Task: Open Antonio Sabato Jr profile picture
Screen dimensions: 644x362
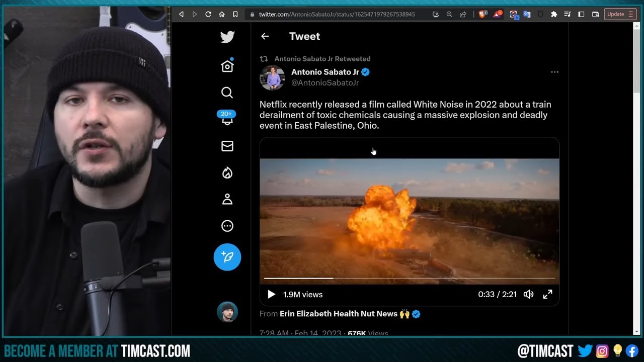Action: pyautogui.click(x=272, y=77)
